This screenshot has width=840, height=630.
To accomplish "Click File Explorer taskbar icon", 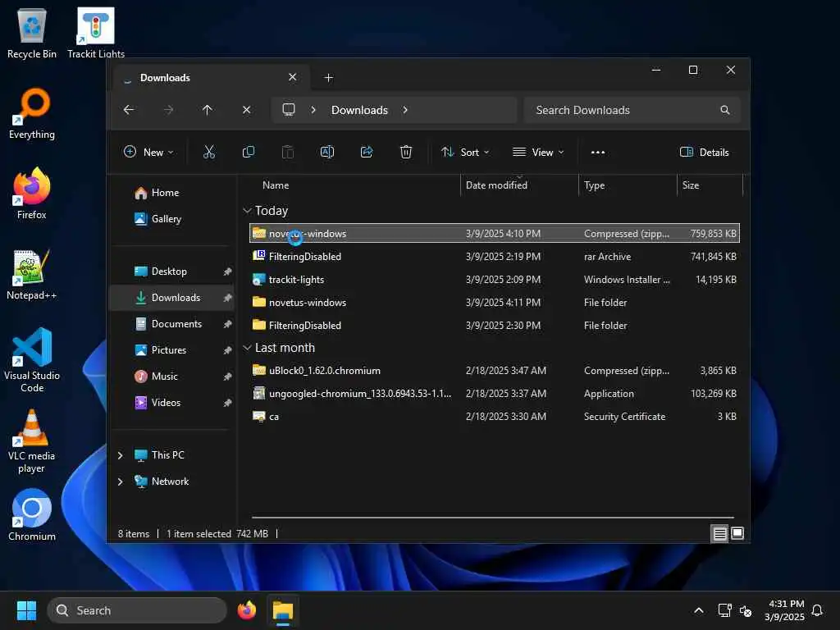I will pyautogui.click(x=283, y=610).
